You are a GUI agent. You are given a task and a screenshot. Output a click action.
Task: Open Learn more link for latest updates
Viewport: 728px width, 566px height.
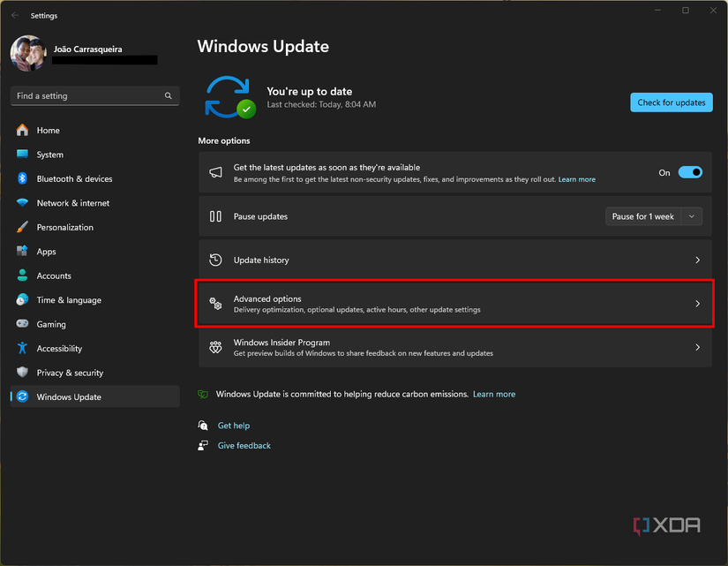(576, 179)
